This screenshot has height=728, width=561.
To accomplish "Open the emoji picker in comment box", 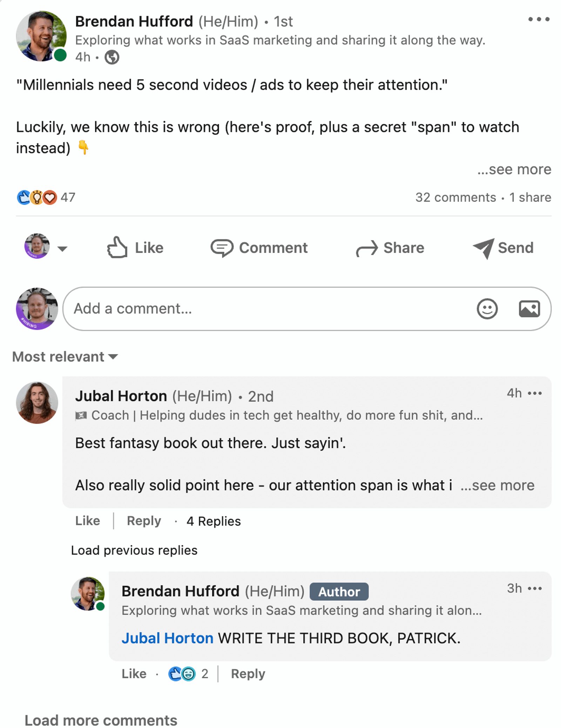I will 487,309.
